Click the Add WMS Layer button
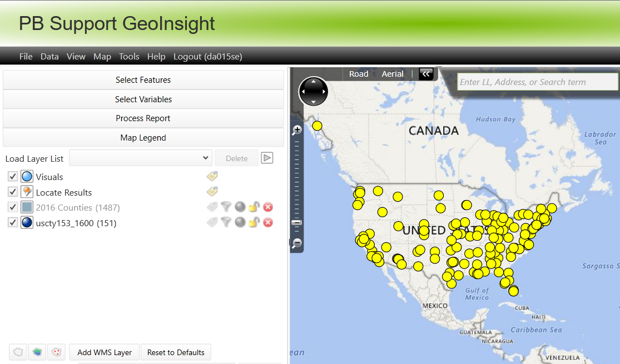 103,352
